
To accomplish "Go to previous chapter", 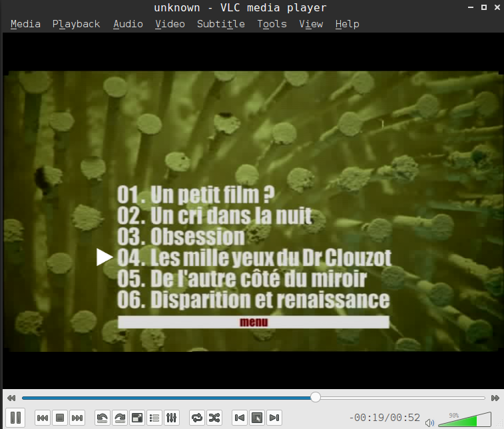I will coord(240,418).
